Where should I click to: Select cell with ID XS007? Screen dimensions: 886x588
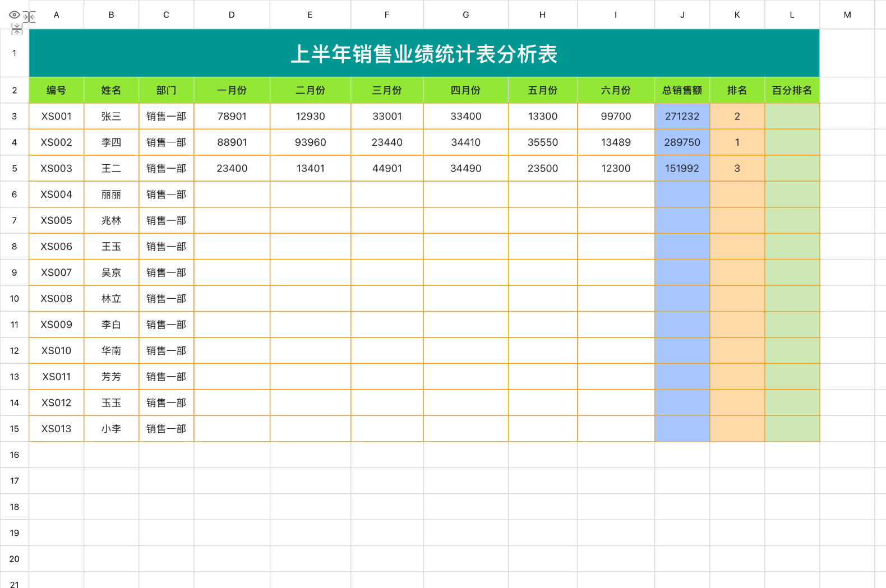[56, 272]
